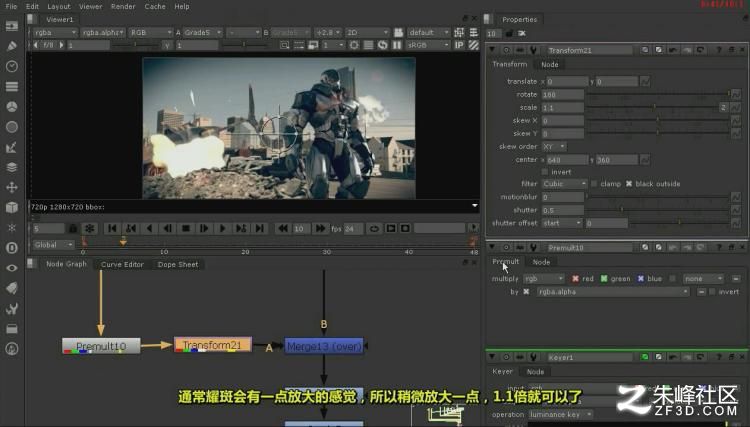Toggle the Premult invert checkbox
This screenshot has height=427, width=750.
[x=713, y=292]
